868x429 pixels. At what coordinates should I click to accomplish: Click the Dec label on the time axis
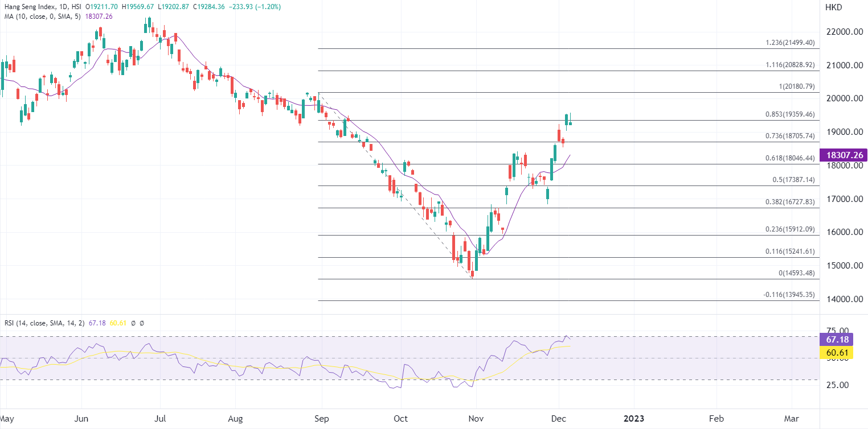point(559,419)
